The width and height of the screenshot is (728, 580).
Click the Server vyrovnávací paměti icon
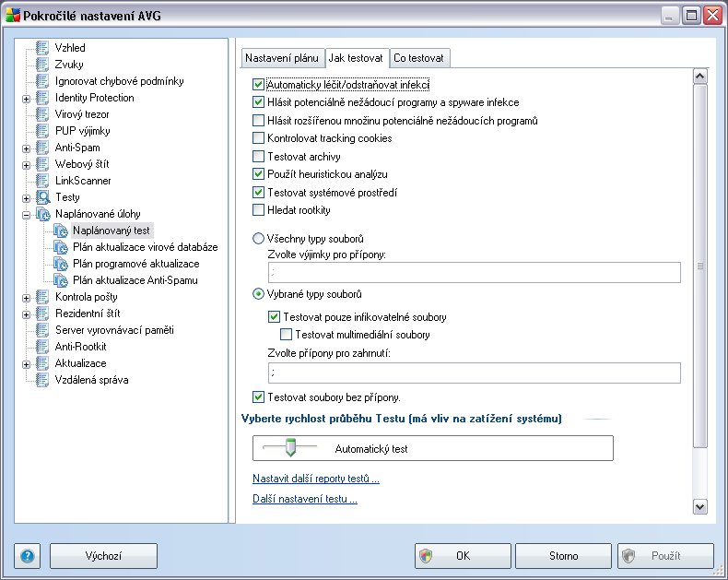coord(42,330)
